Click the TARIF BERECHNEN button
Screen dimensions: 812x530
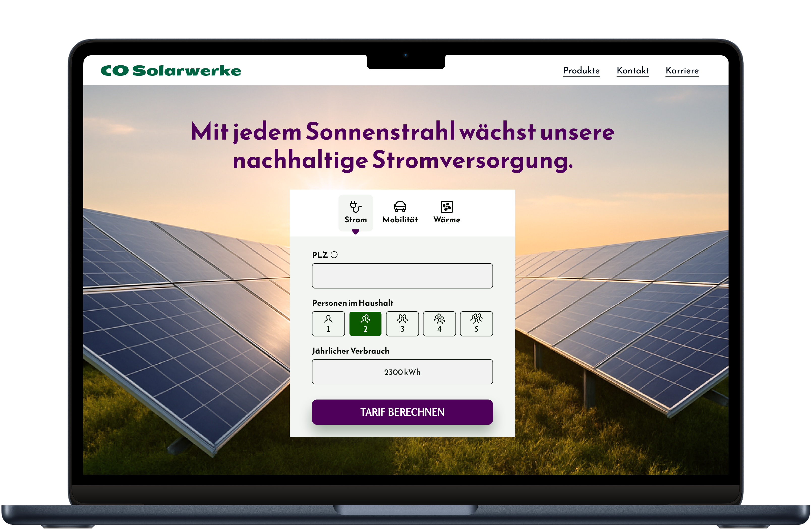[x=402, y=412]
